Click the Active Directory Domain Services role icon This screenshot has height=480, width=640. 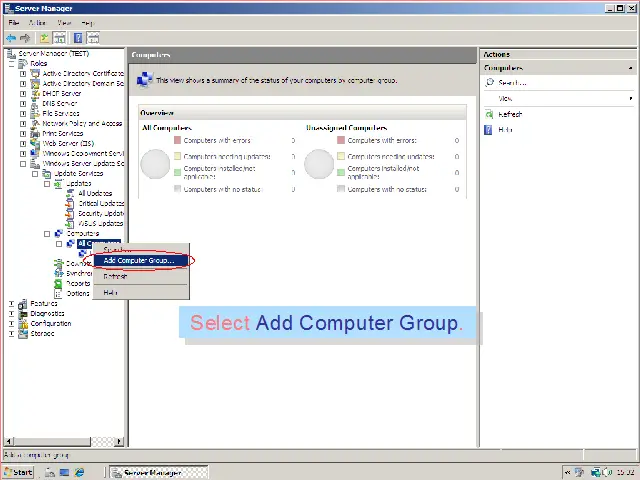pos(36,84)
